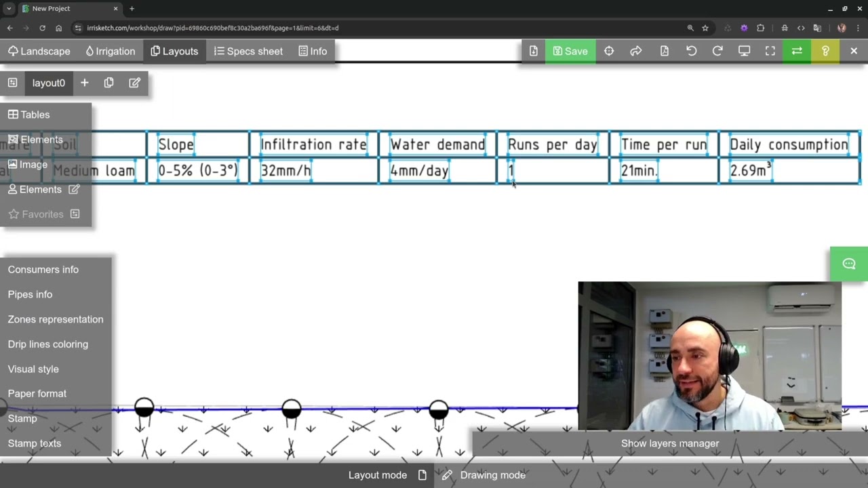Open Paper format option

click(x=37, y=393)
